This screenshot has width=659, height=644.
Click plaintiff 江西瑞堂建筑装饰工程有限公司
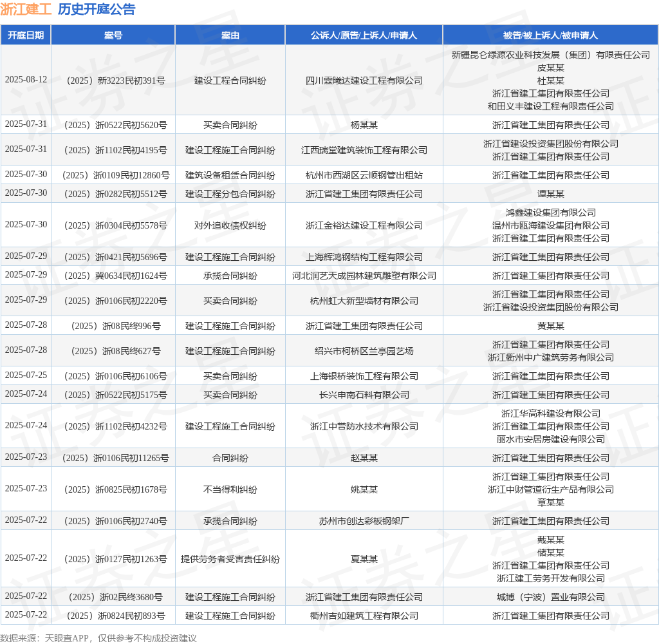tap(364, 150)
